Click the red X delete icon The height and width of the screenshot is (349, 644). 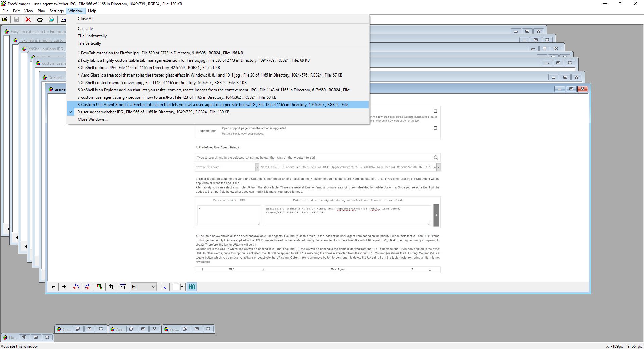[x=28, y=19]
